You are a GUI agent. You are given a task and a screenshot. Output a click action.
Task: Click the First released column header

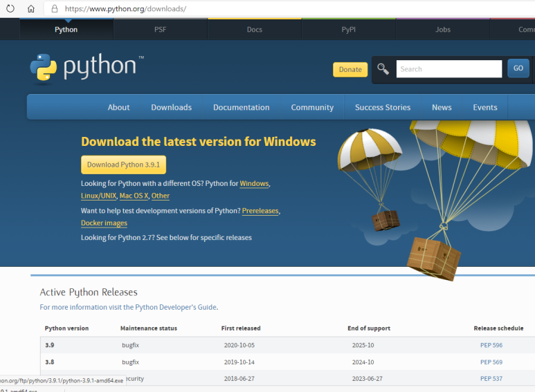pyautogui.click(x=241, y=328)
